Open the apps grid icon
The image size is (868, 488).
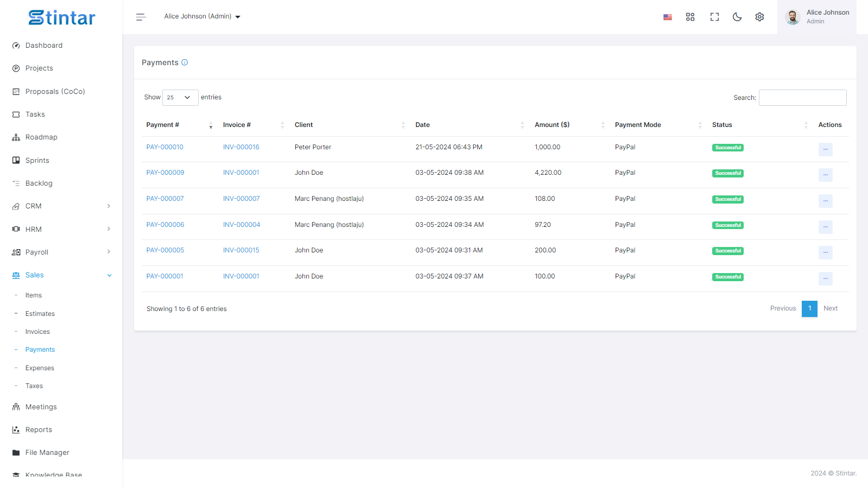coord(690,17)
